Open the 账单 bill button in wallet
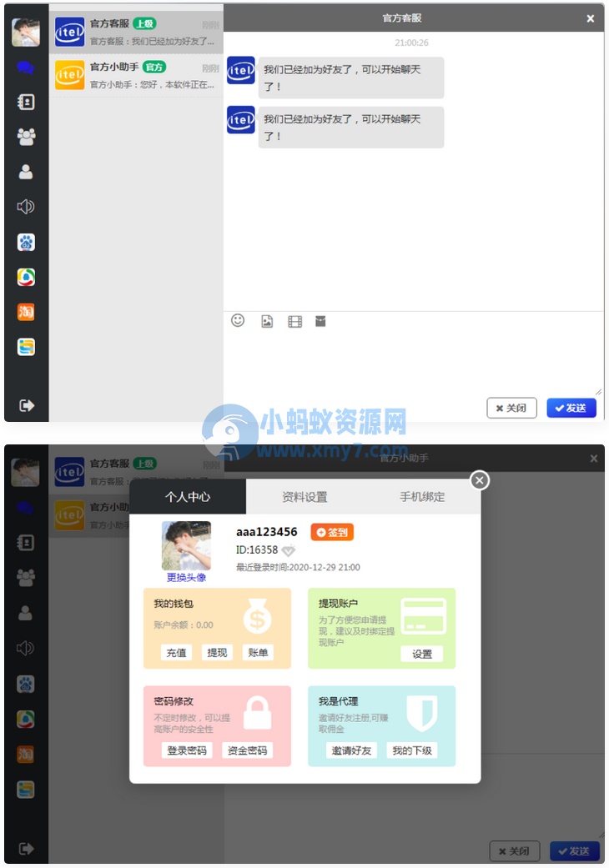609x868 pixels. pos(258,653)
